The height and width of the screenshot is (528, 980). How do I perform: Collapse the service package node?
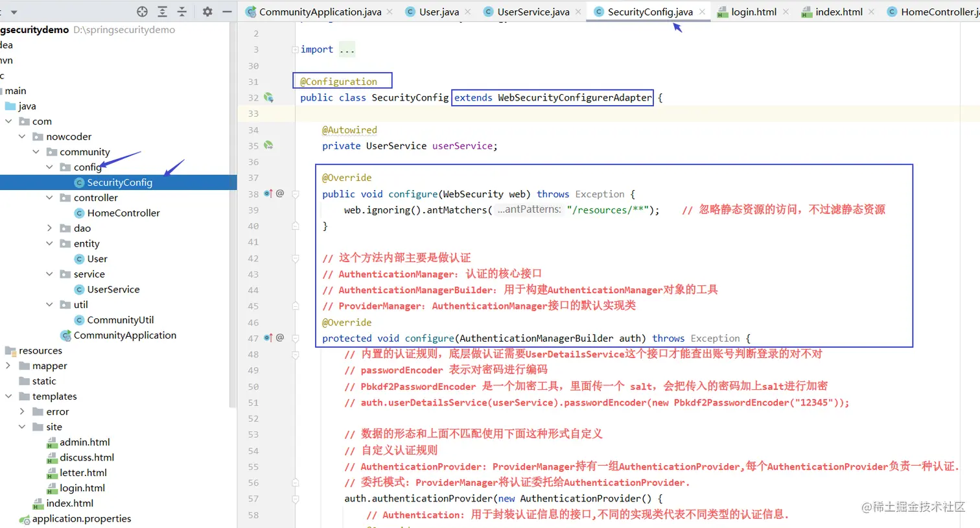(x=49, y=274)
